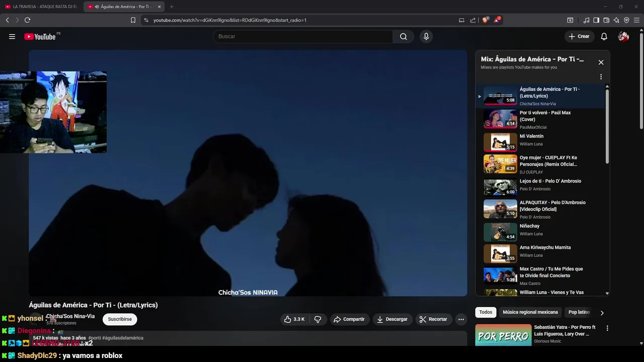Open the music note playlist icon
Image resolution: width=644 pixels, height=362 pixels.
coord(586,20)
